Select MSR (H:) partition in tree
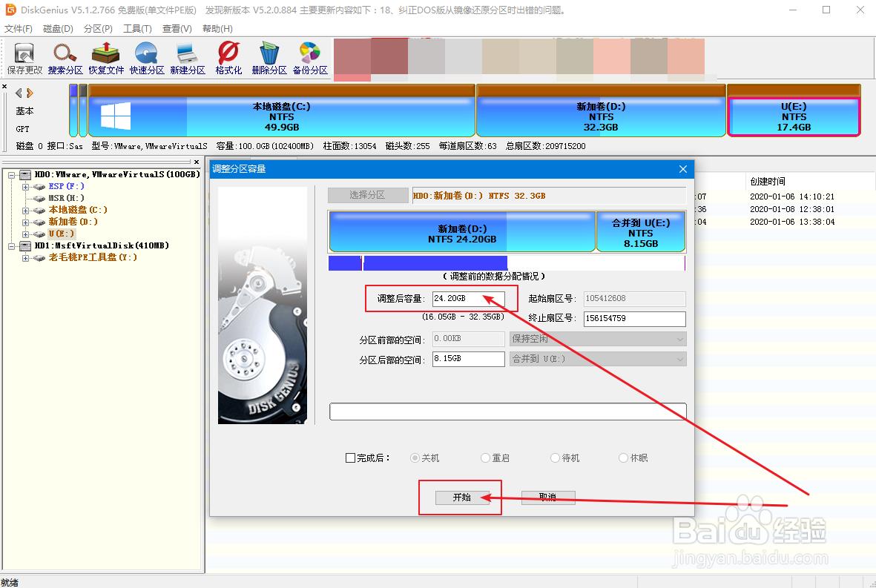This screenshot has width=876, height=588. click(x=66, y=198)
